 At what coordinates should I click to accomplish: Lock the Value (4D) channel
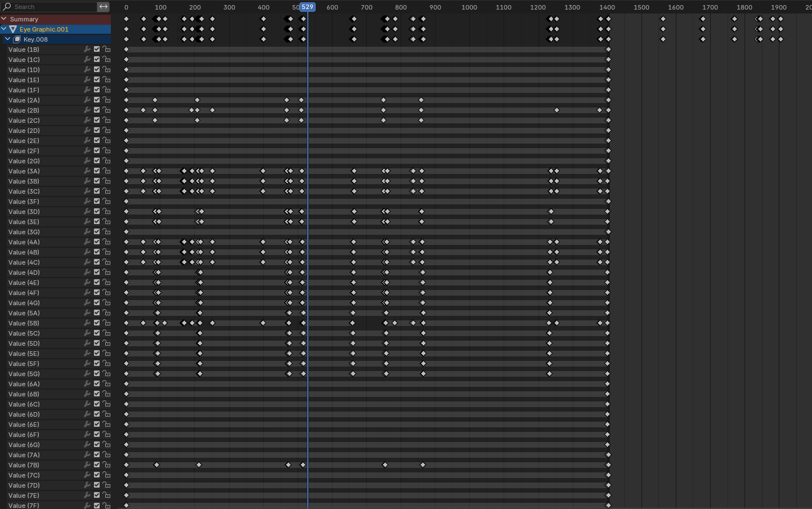point(106,273)
